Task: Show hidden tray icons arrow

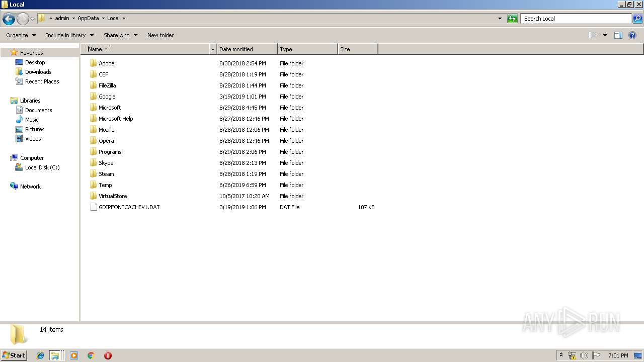Action: coord(561,355)
